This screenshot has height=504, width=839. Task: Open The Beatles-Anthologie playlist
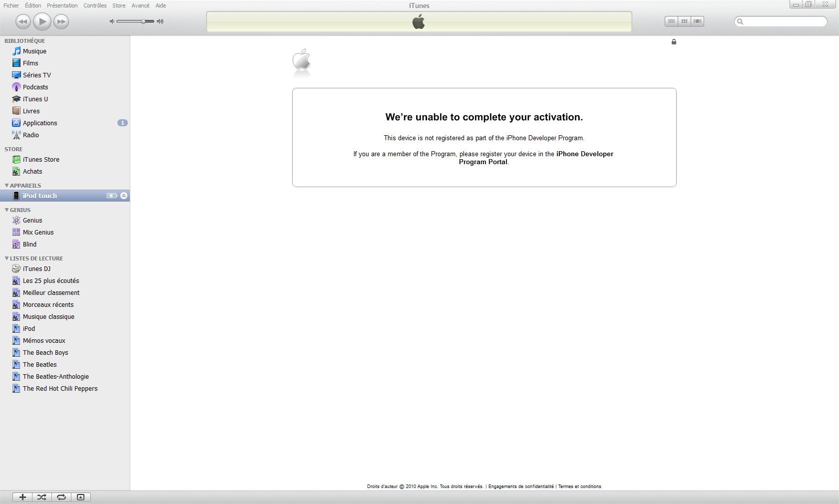pyautogui.click(x=65, y=377)
